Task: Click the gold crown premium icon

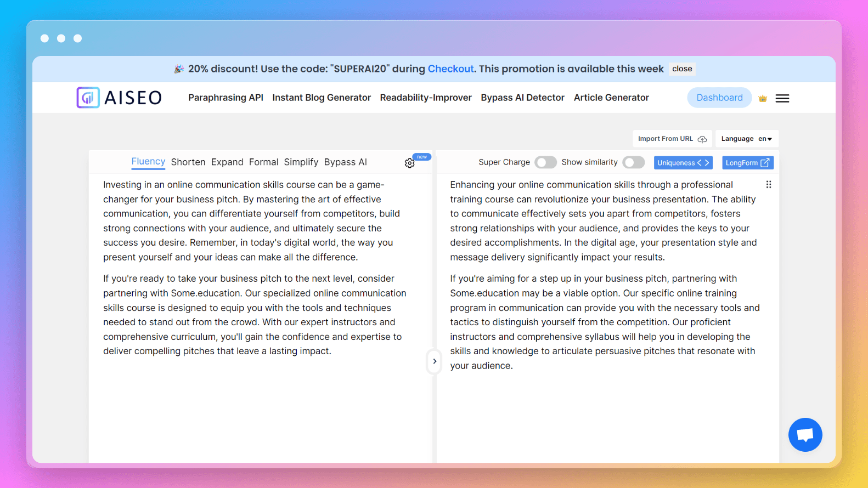Action: pyautogui.click(x=762, y=99)
